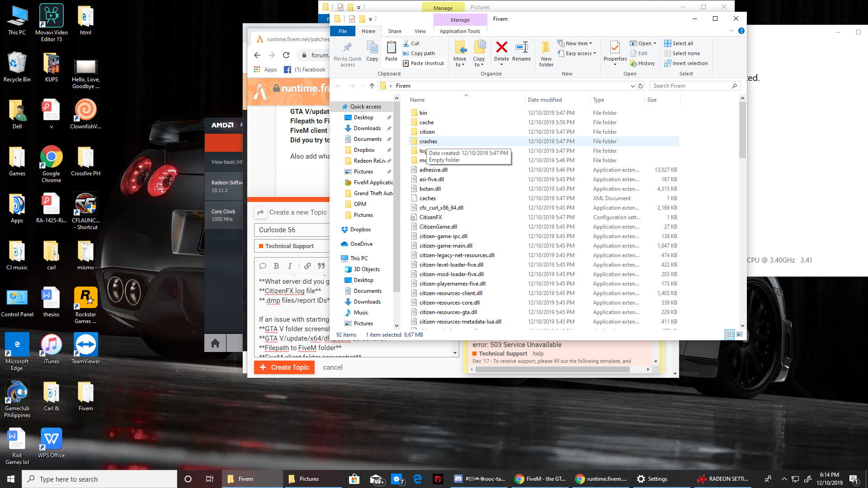Create a New folder from the ribbon
Image resolution: width=868 pixels, height=488 pixels.
pyautogui.click(x=546, y=53)
